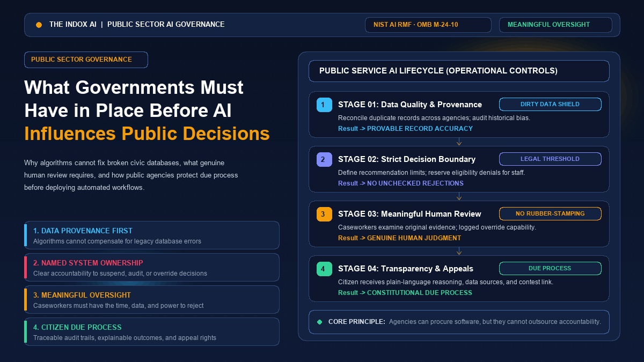
Task: Click the Traceable audit trails subtext
Action: 125,338
